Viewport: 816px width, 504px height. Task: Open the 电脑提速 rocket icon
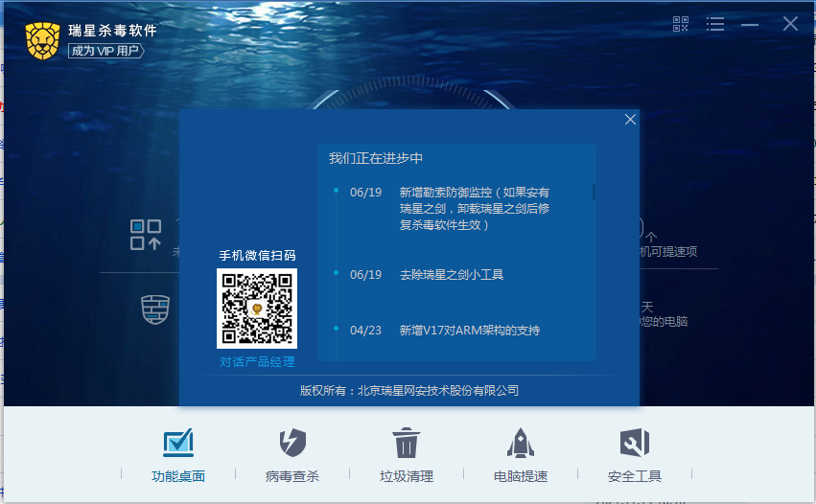tap(521, 443)
